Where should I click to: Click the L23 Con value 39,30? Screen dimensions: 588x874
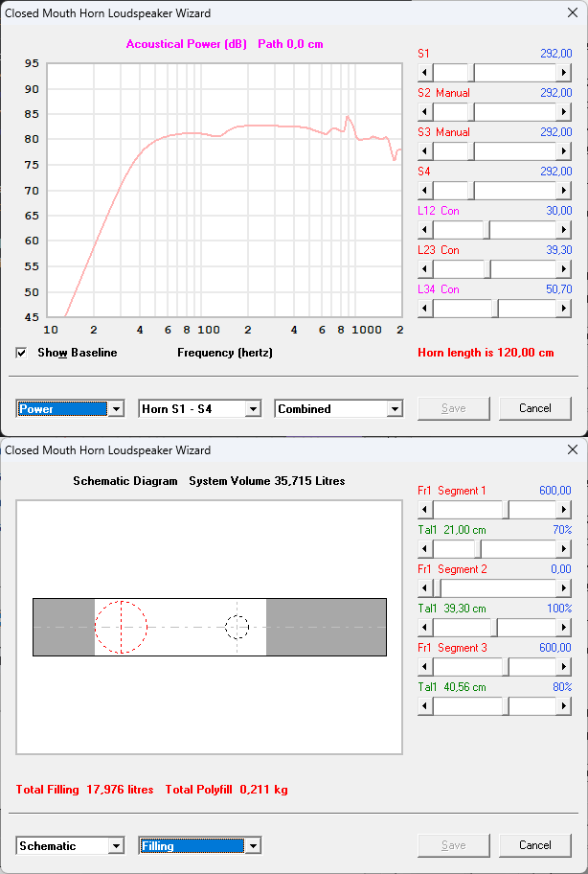pos(559,250)
